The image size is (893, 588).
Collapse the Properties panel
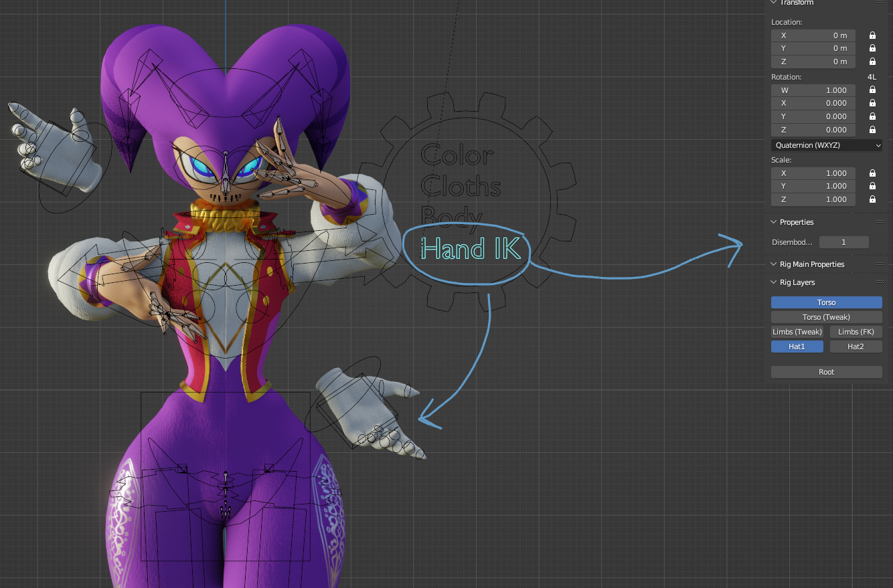click(774, 222)
